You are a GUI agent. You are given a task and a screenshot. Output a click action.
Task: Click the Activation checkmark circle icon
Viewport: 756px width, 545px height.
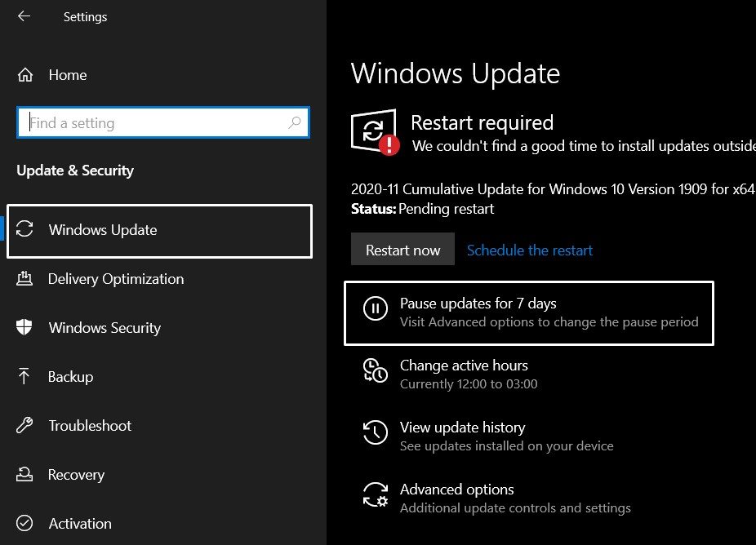[x=24, y=523]
